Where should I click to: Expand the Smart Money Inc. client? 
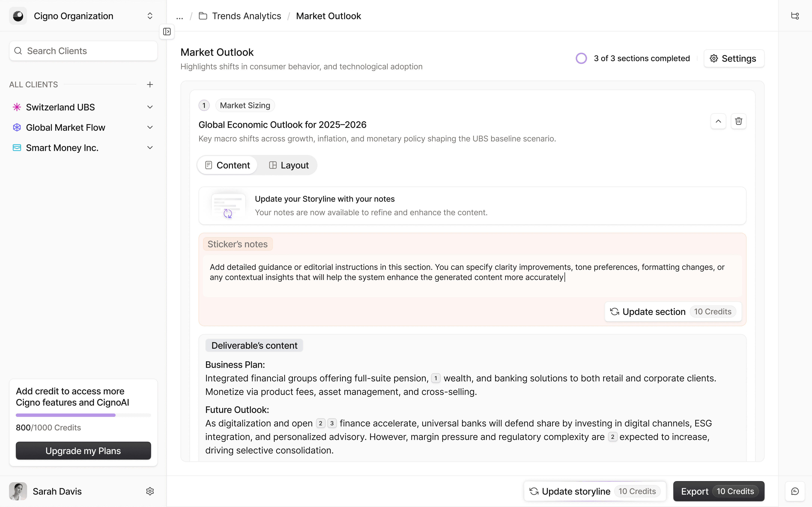point(150,148)
